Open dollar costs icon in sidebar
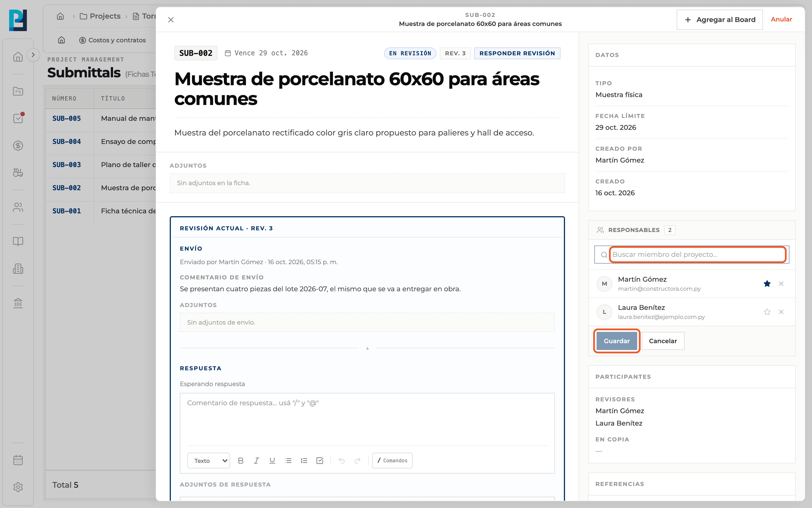This screenshot has height=508, width=812. 18,145
